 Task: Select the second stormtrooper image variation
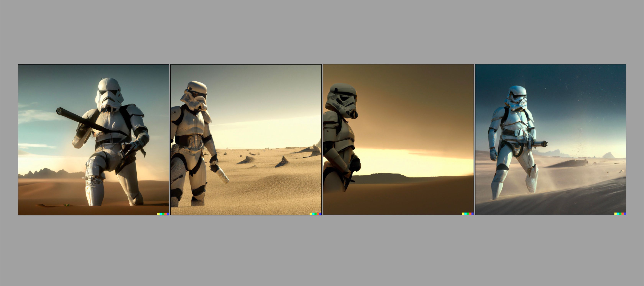click(x=246, y=139)
